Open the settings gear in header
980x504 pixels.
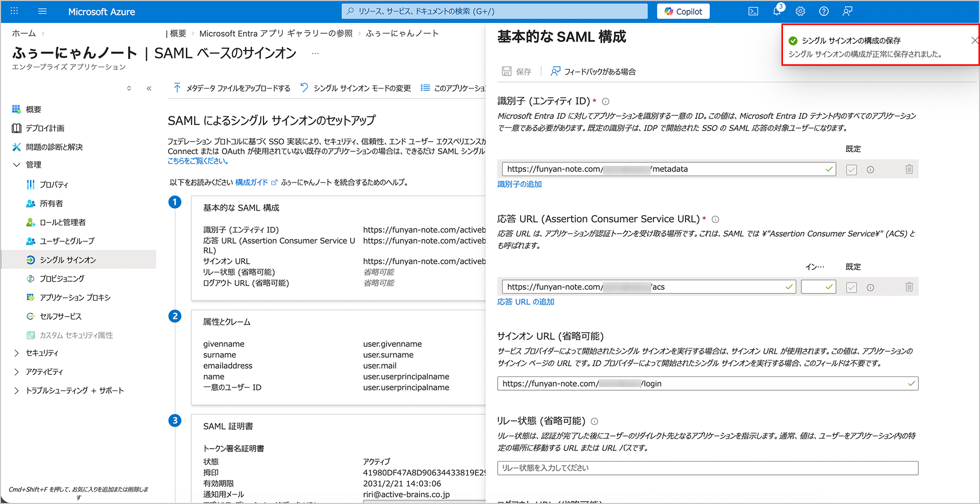tap(800, 11)
